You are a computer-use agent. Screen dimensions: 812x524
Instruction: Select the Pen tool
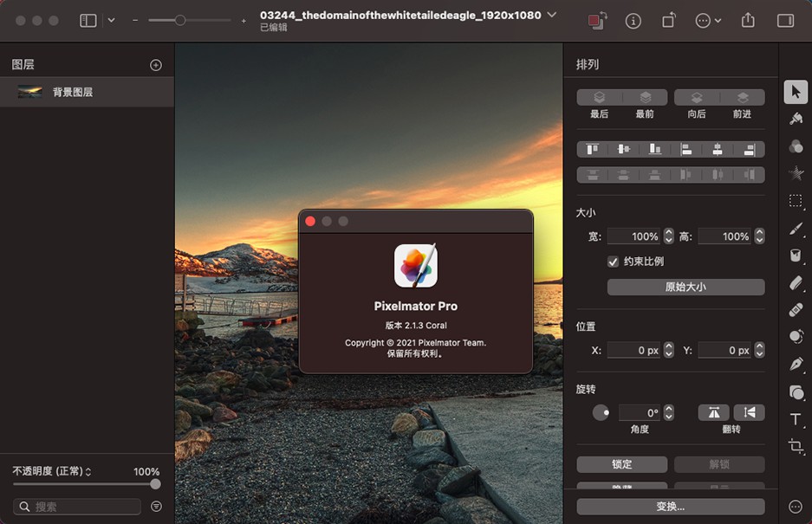tap(796, 364)
